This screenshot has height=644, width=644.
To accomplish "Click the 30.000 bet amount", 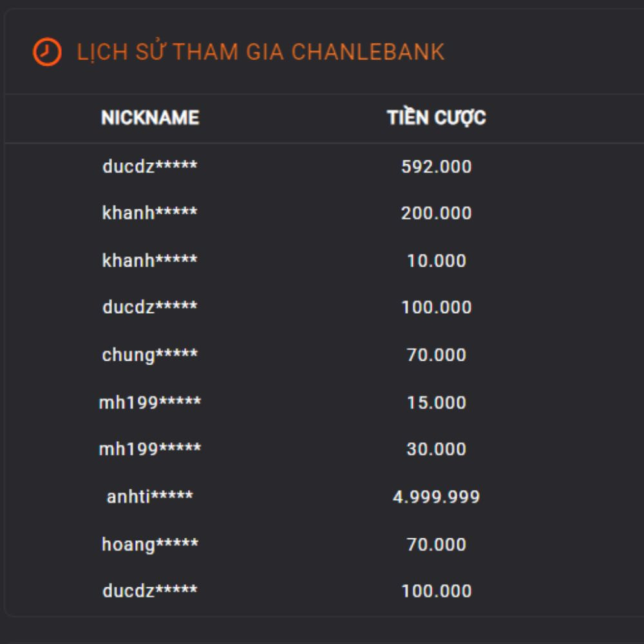I will pos(436,449).
